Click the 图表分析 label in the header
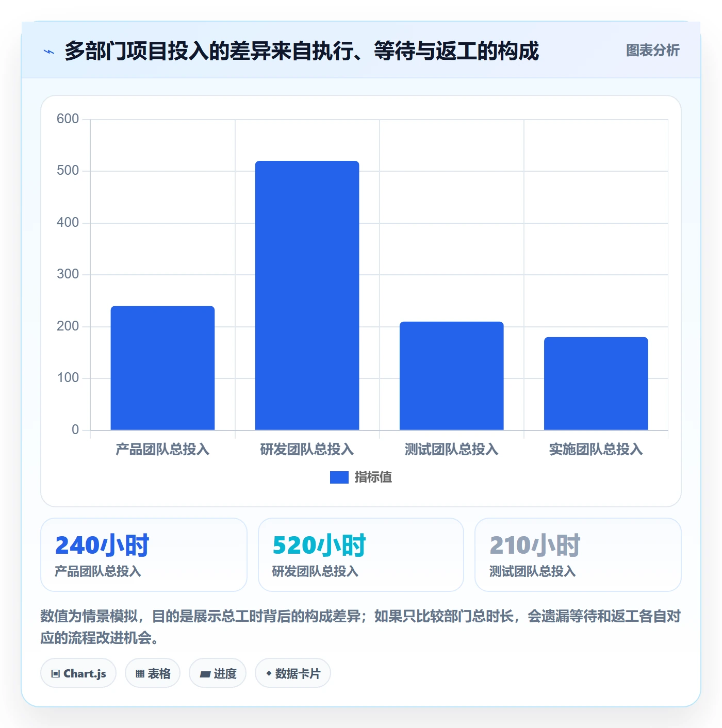Screen dimensions: 722x728 [x=652, y=51]
